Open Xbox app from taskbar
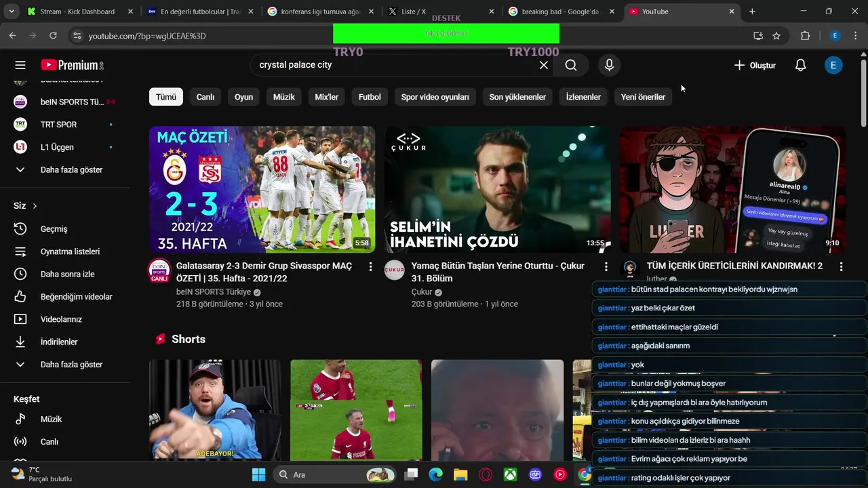Image resolution: width=868 pixels, height=488 pixels. click(511, 474)
